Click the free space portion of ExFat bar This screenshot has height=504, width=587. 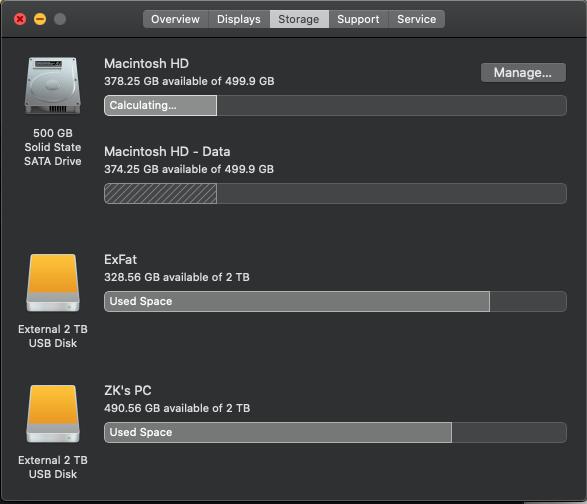click(x=528, y=301)
